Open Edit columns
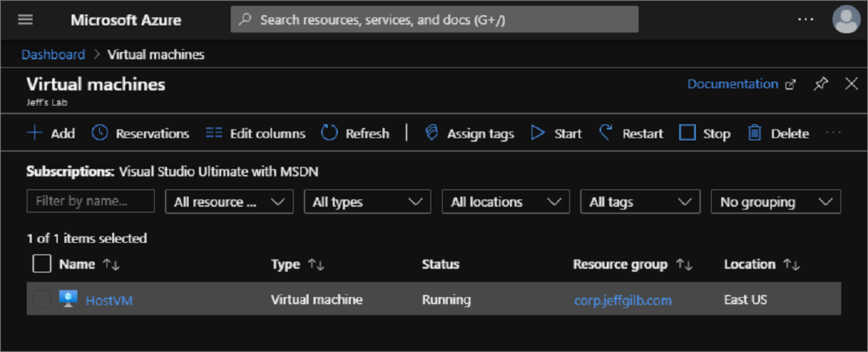The height and width of the screenshot is (352, 868). 255,134
